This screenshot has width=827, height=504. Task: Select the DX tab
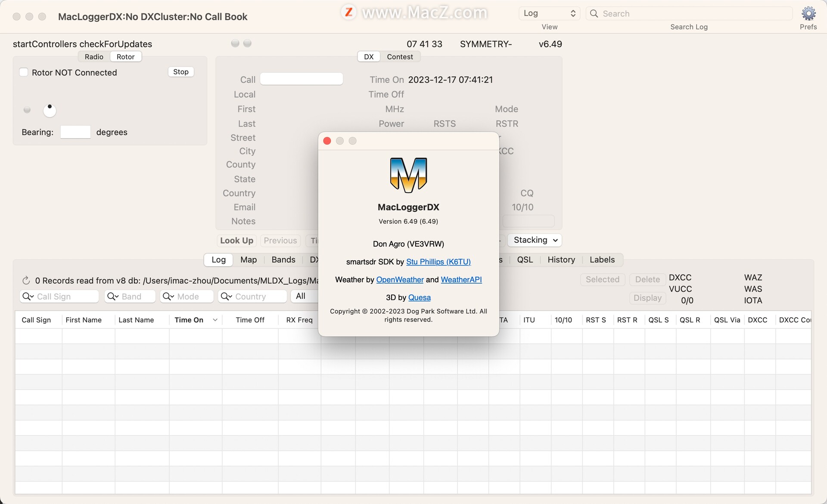(x=369, y=57)
